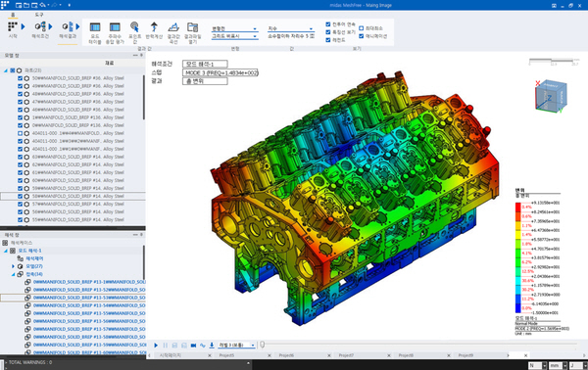This screenshot has width=588, height=370.
Task: Click the record video camera icon
Action: 193,346
